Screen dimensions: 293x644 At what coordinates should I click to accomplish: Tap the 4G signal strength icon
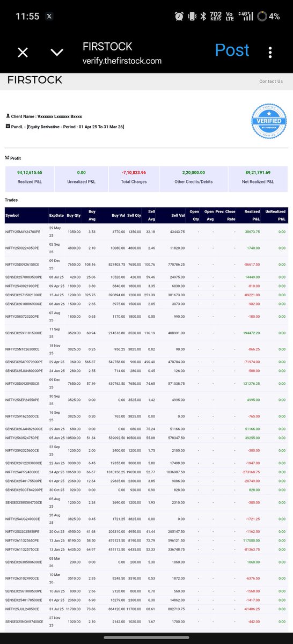coord(246,16)
